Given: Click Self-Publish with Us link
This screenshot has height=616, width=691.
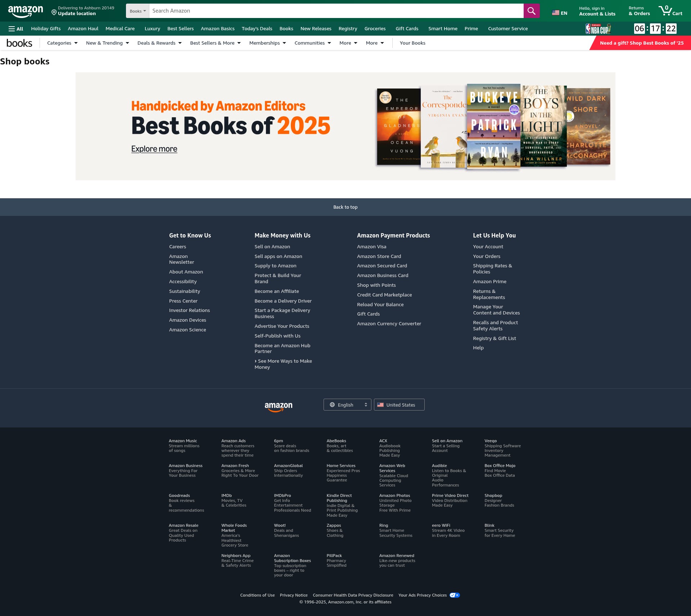Looking at the screenshot, I should point(277,336).
